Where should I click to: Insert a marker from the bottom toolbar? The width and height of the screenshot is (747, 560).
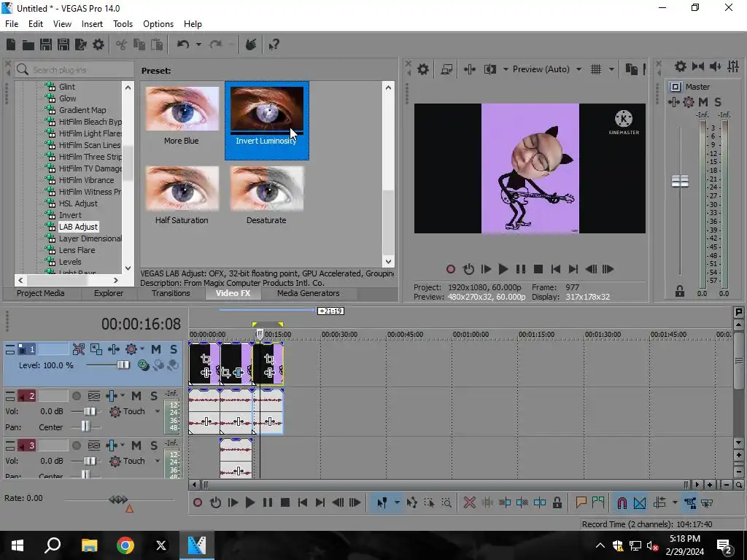pos(580,502)
